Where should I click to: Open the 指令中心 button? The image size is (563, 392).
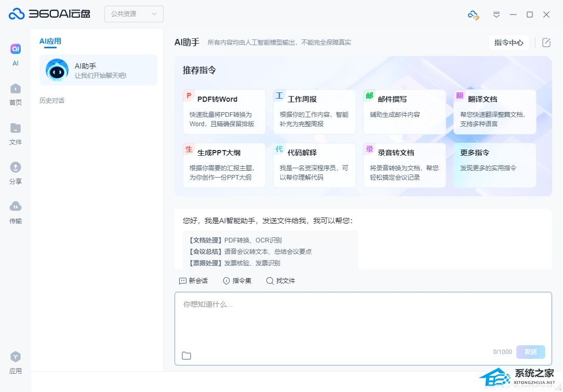pyautogui.click(x=509, y=43)
